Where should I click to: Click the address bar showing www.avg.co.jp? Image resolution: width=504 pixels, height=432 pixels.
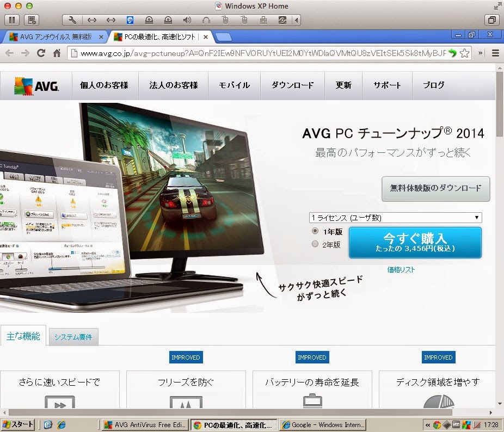click(x=262, y=53)
